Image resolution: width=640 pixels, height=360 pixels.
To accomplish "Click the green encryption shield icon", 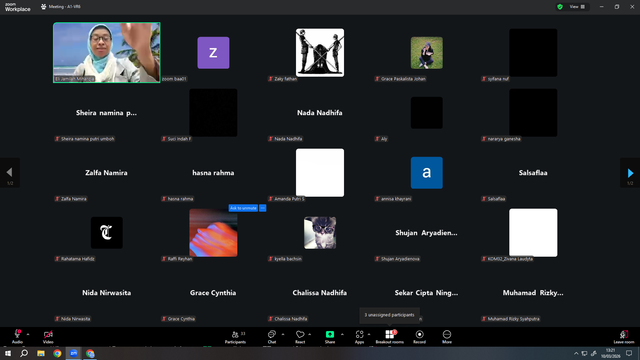I will tap(560, 7).
